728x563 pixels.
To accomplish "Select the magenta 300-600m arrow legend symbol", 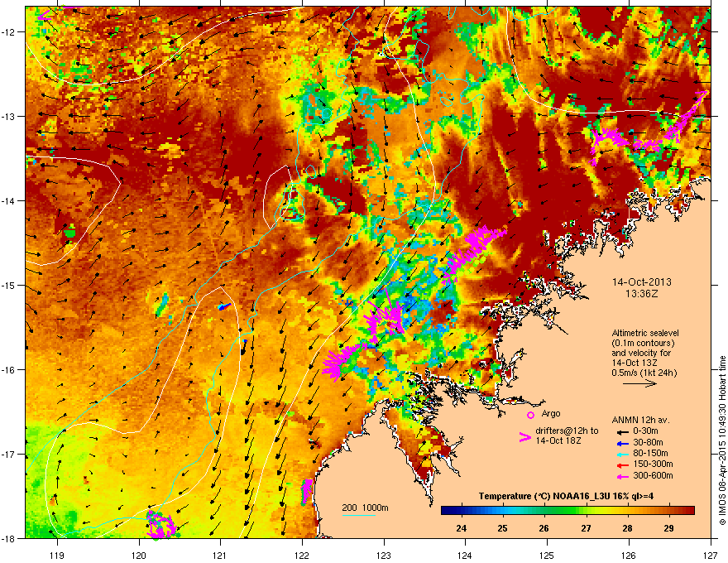I will pos(623,477).
